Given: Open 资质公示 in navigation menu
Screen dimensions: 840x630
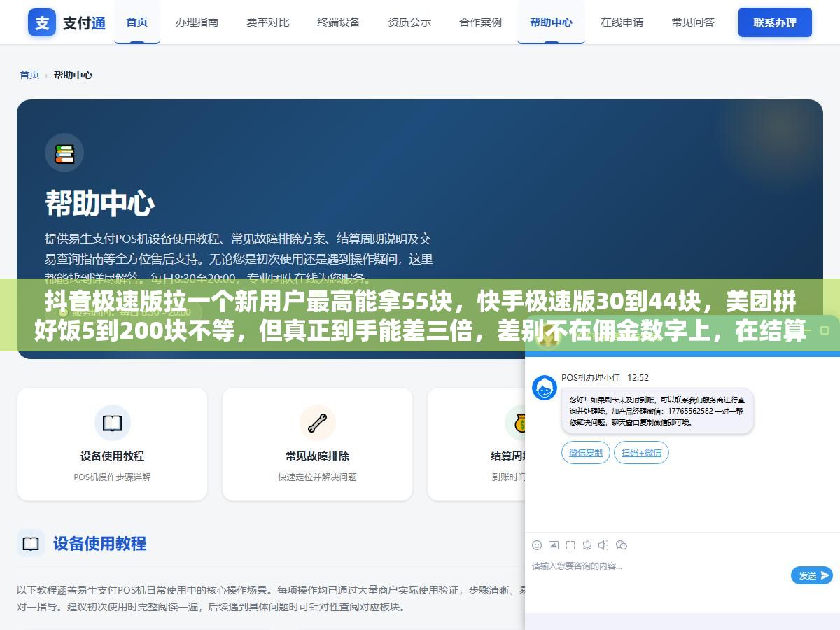Looking at the screenshot, I should point(409,22).
